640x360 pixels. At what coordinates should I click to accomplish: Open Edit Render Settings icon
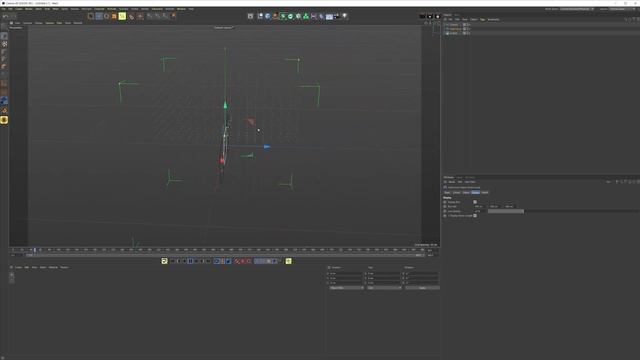click(x=437, y=16)
